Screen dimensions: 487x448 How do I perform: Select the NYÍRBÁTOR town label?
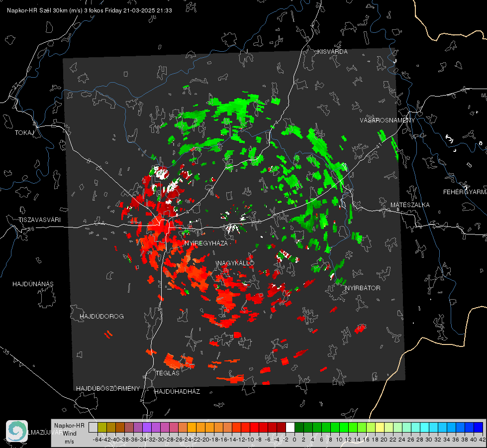click(x=363, y=288)
